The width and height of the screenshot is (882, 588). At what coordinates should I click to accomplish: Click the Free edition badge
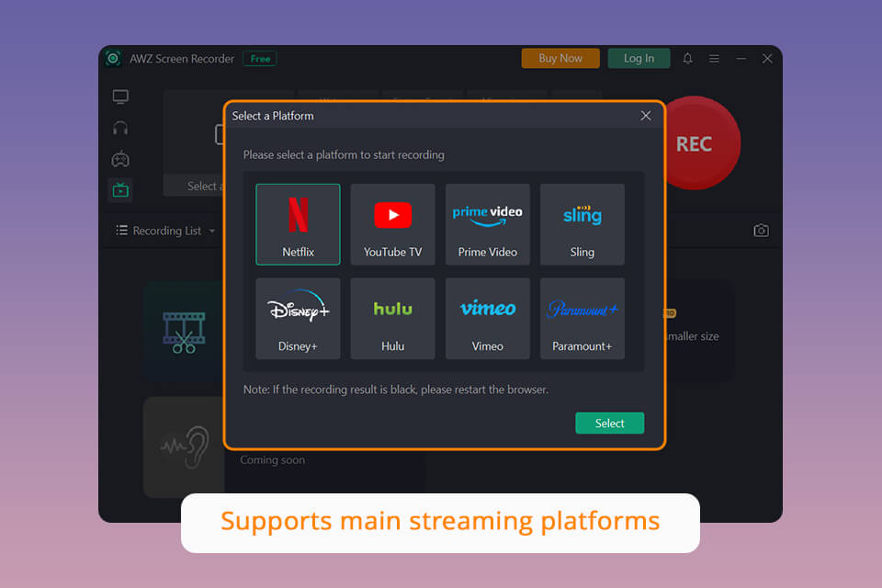[260, 59]
